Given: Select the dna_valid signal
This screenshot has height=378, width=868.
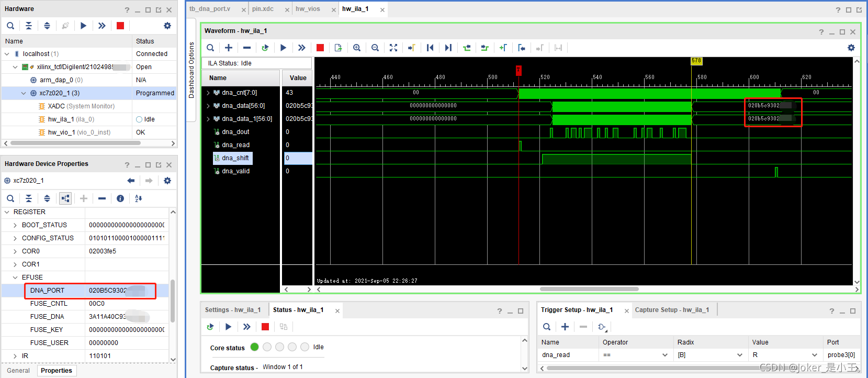Looking at the screenshot, I should click(235, 171).
